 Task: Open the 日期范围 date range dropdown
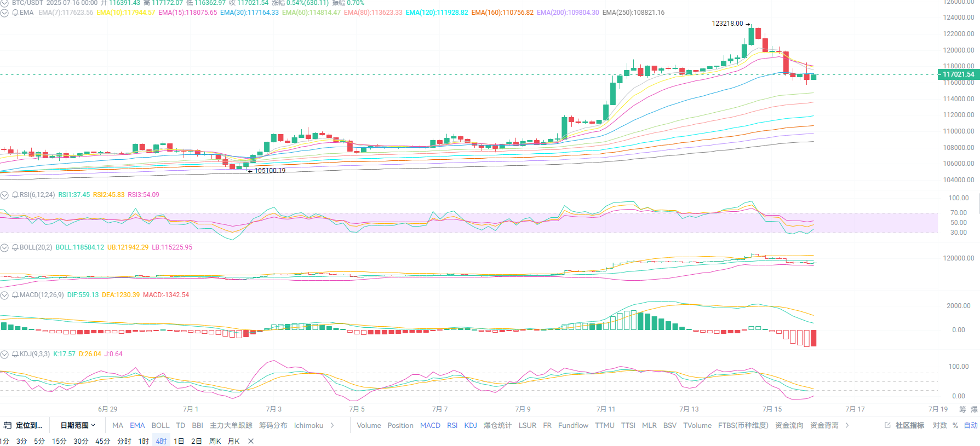(x=78, y=425)
